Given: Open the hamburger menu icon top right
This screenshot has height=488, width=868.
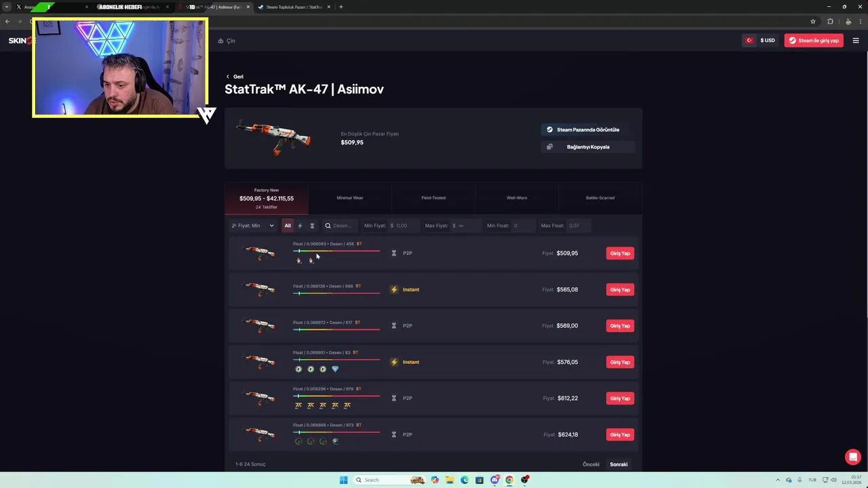Looking at the screenshot, I should click(856, 41).
